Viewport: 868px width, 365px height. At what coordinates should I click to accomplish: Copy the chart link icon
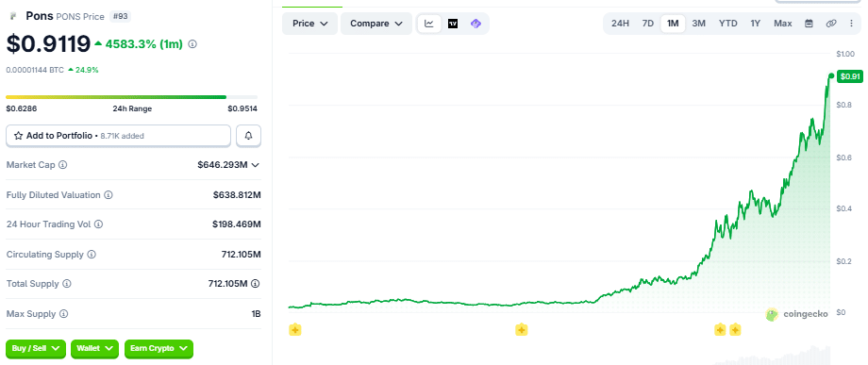click(831, 24)
